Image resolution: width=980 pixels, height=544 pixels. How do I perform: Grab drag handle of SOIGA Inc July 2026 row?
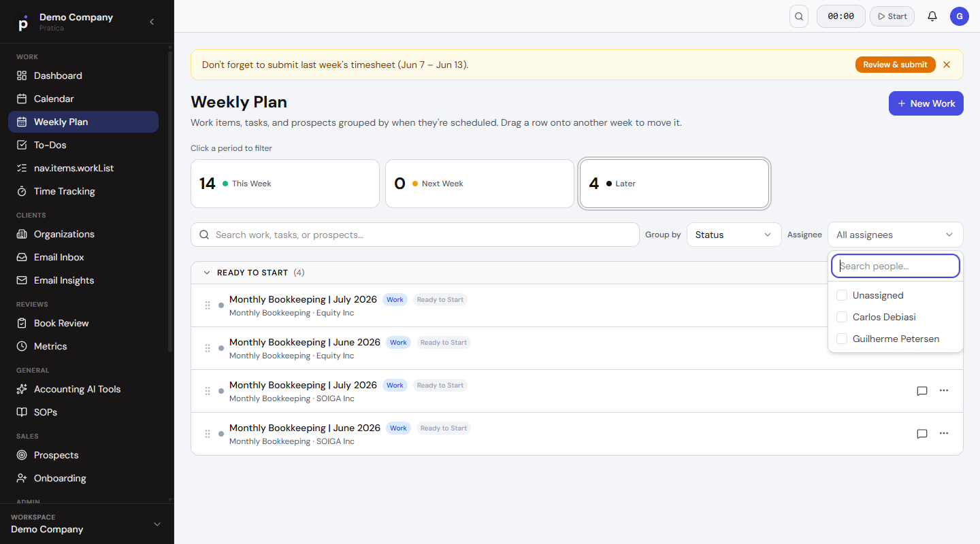click(208, 391)
